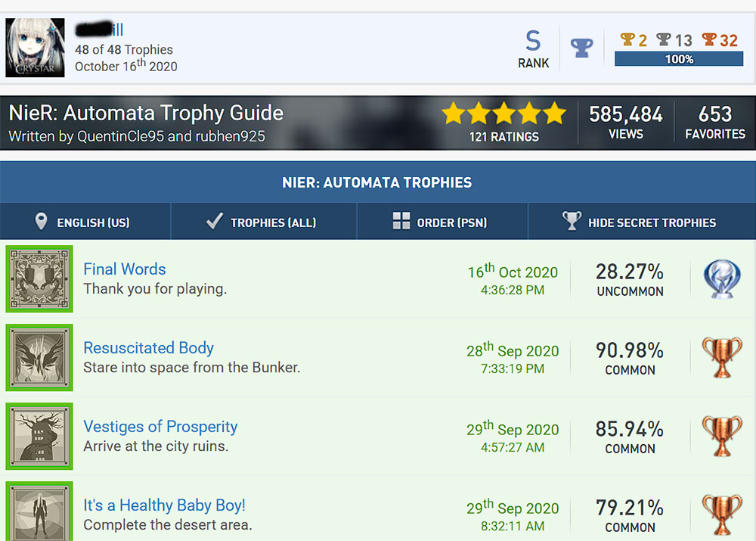Click the 4:57:27 AM earned time
Image resolution: width=756 pixels, height=541 pixels.
tap(513, 447)
